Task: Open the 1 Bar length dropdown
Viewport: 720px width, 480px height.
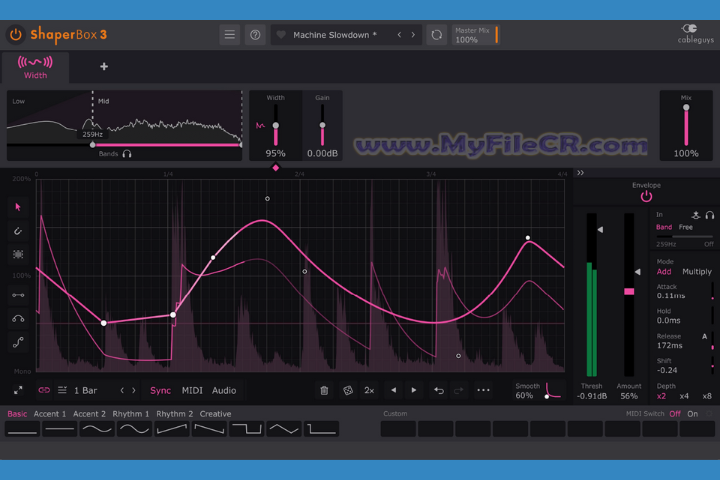Action: coord(85,390)
